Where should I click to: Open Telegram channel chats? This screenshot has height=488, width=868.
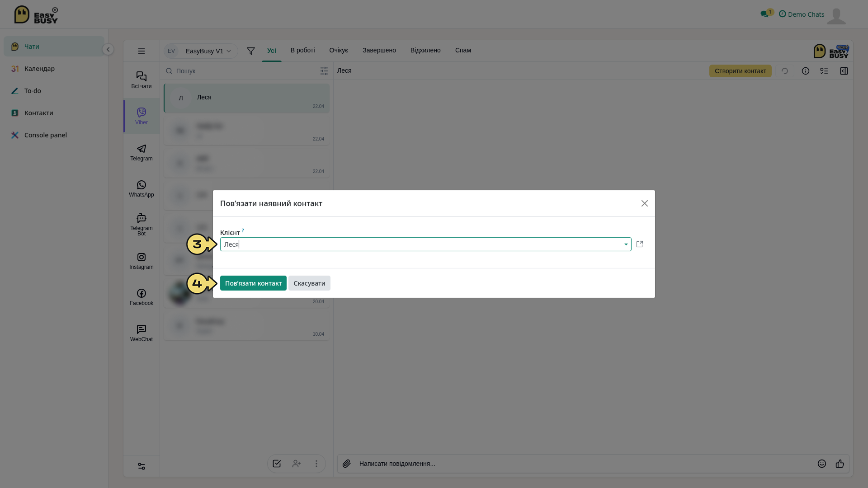tap(142, 152)
